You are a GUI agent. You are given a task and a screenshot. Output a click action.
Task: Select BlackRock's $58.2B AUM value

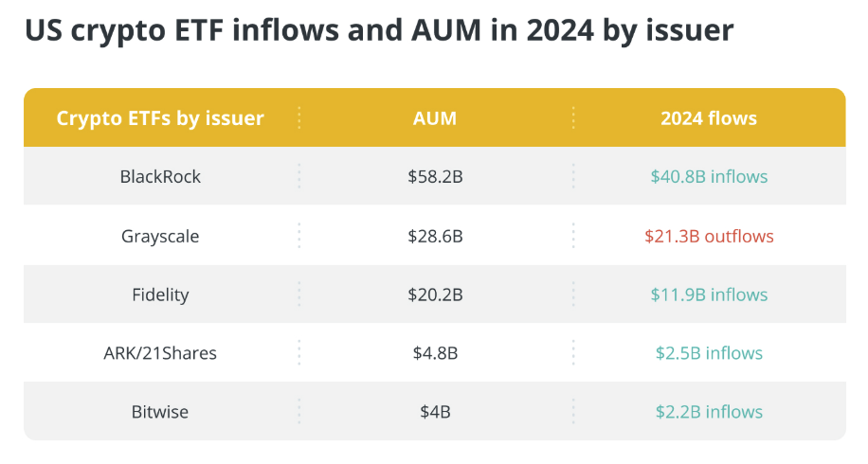435,177
